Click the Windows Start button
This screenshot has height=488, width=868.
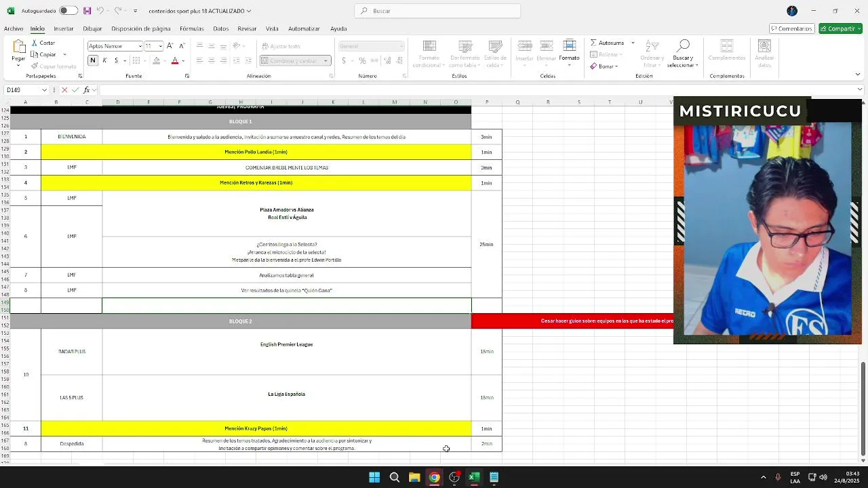374,477
